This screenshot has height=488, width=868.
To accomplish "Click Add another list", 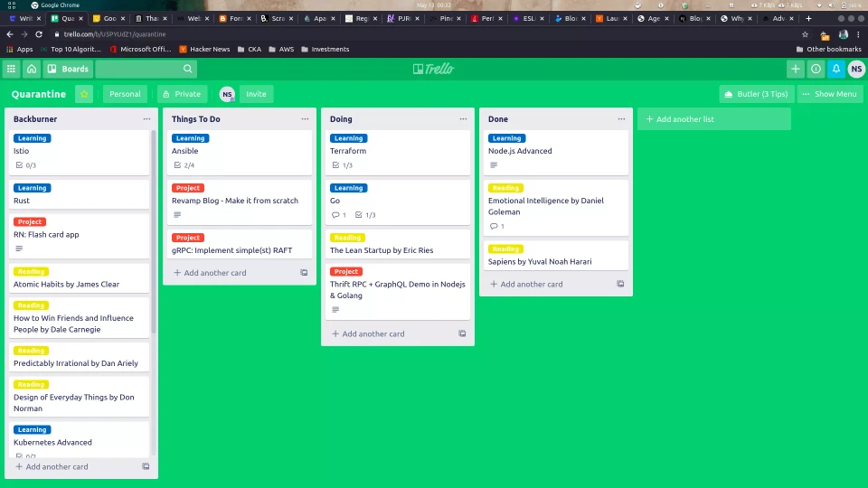I will pyautogui.click(x=714, y=119).
